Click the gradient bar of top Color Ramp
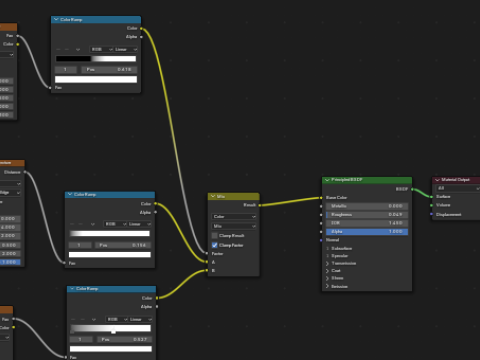Screen dimensions: 480x360 click(x=96, y=59)
